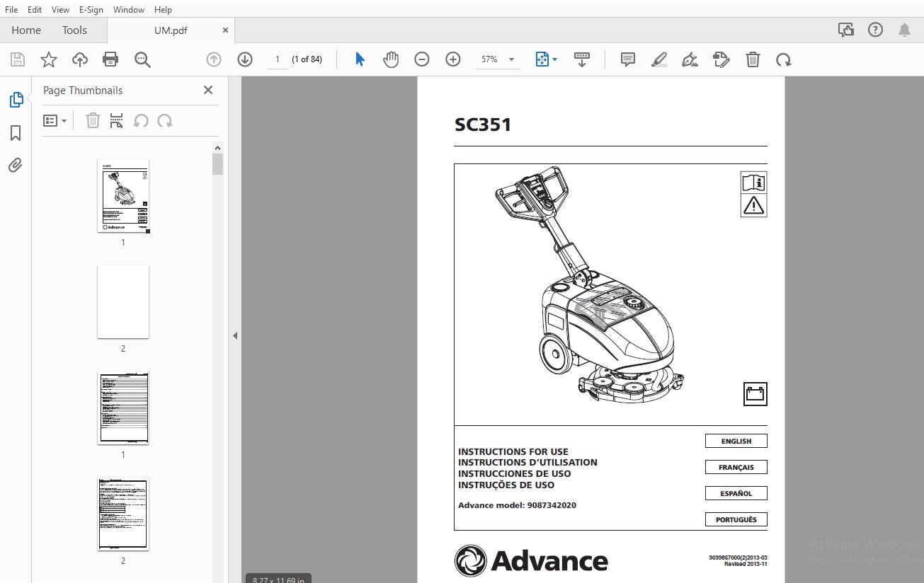Open the sign document pen tool
The height and width of the screenshot is (583, 924).
[x=690, y=59]
